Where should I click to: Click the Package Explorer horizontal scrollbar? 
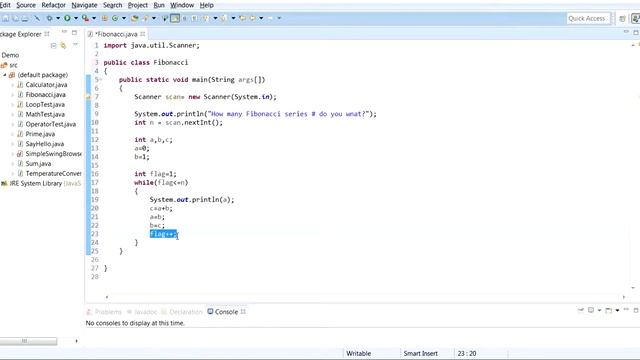click(x=29, y=341)
